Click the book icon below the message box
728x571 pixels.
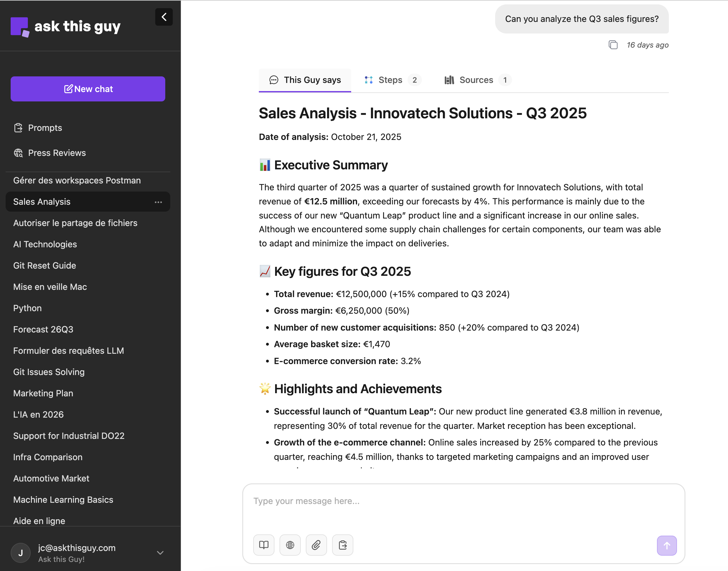(x=264, y=545)
